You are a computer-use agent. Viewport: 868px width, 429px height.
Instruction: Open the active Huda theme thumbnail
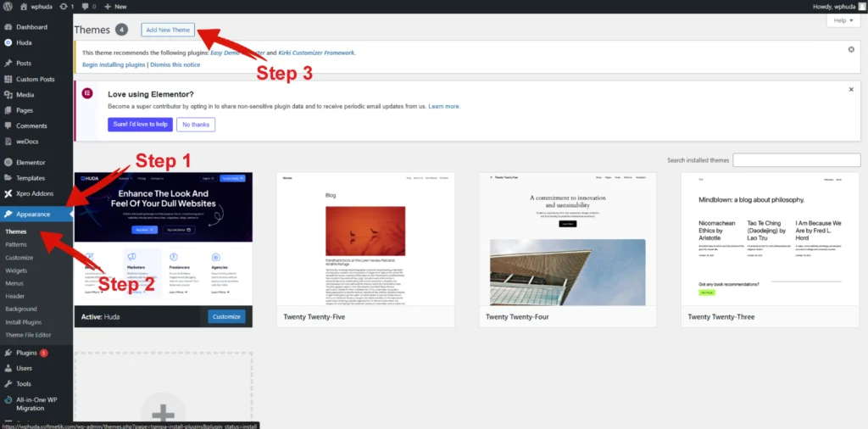coord(164,238)
